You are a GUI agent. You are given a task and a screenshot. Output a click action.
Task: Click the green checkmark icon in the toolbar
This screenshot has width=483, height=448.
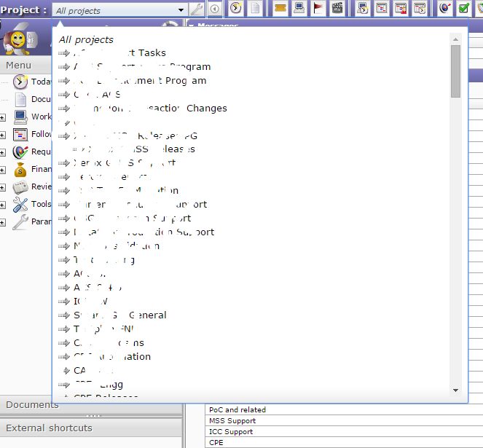coord(463,9)
